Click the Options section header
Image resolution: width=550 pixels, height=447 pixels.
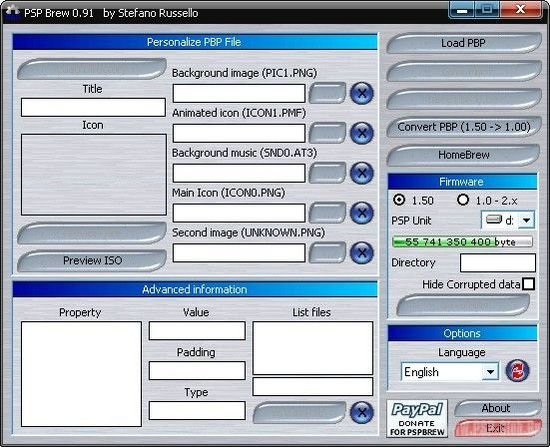tap(462, 333)
